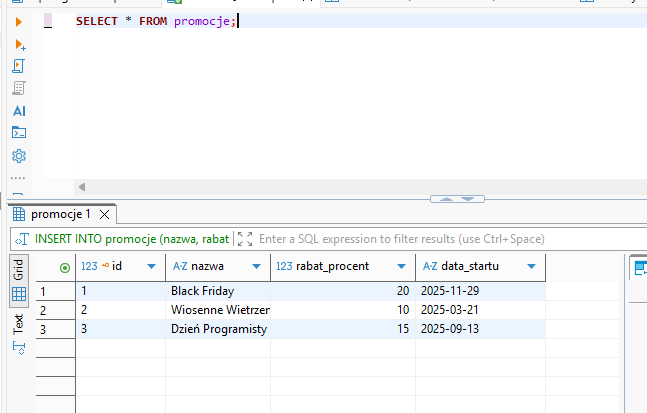Open editor settings gear icon
The image size is (647, 413).
tap(19, 156)
